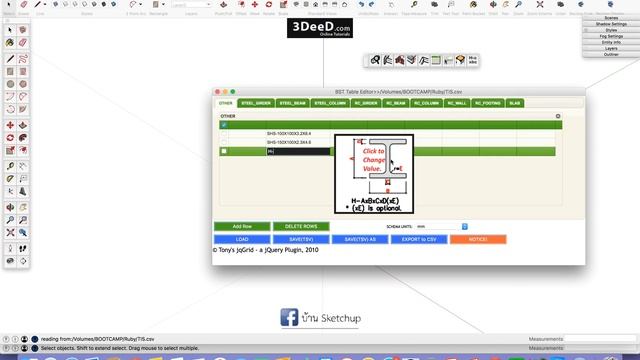Click the red house icon in floating toolbar
The width and height of the screenshot is (640, 360).
point(400,60)
